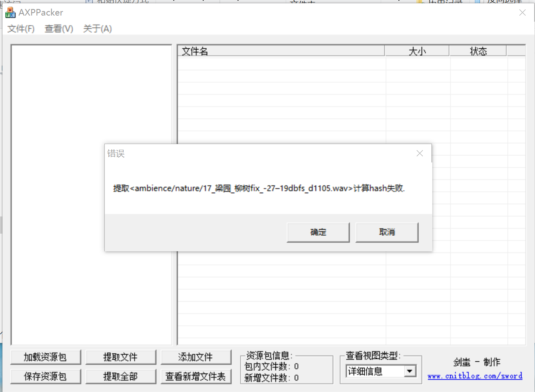The width and height of the screenshot is (535, 392).
Task: Open 查看新增文件表 list
Action: pos(196,376)
